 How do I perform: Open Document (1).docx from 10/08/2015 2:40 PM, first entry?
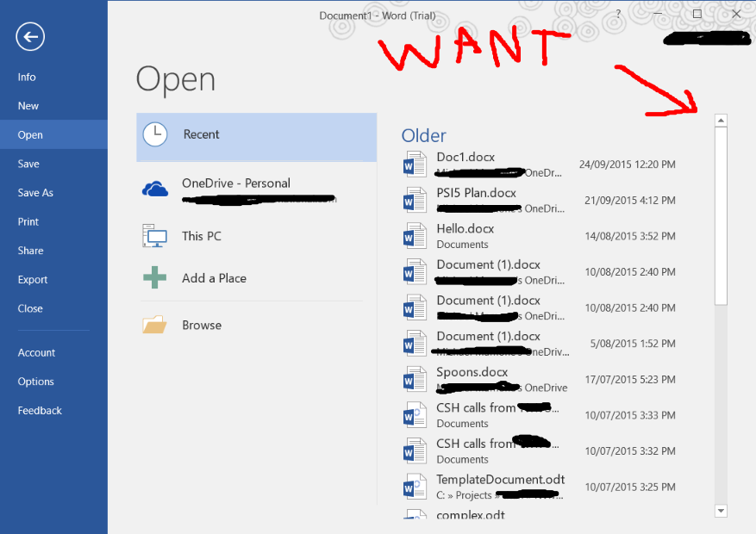tap(540, 271)
